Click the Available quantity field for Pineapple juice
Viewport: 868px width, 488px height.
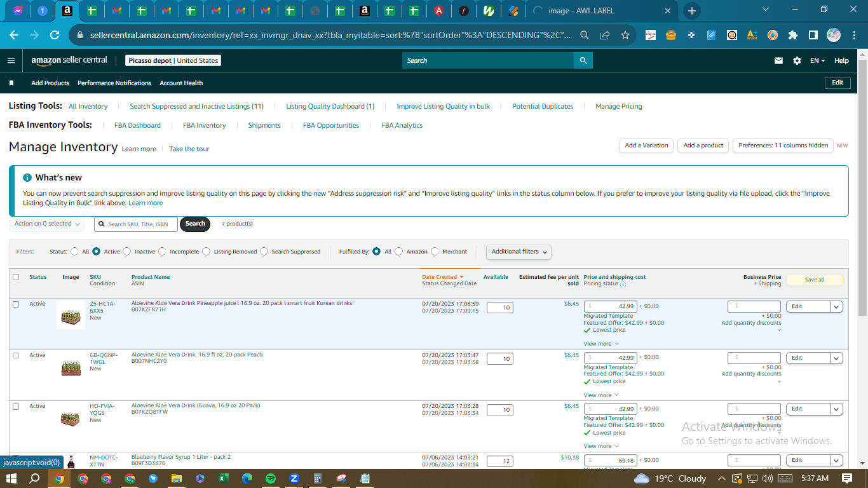click(x=500, y=308)
